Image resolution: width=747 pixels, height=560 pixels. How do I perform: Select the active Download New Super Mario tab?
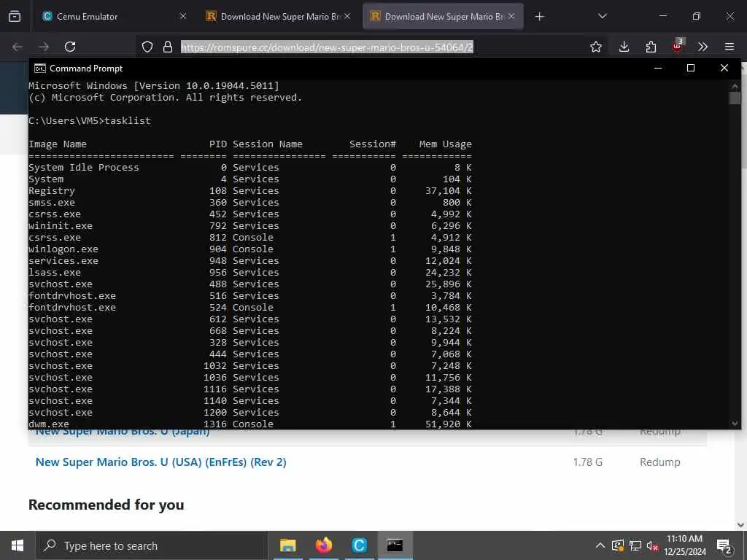[x=443, y=16]
